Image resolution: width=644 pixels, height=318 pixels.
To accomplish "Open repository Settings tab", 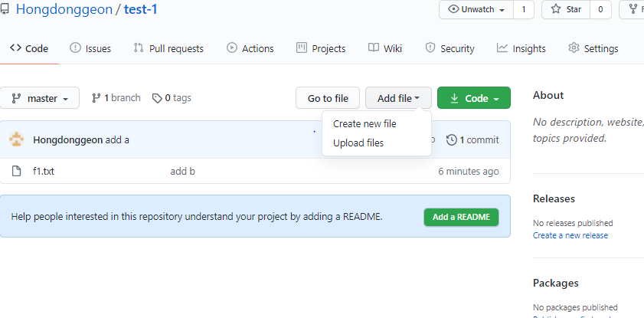I will click(x=593, y=48).
